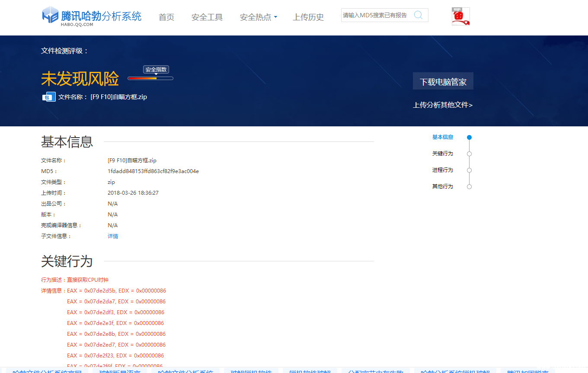Open 上传历史 page
This screenshot has height=373, width=588.
tap(308, 17)
